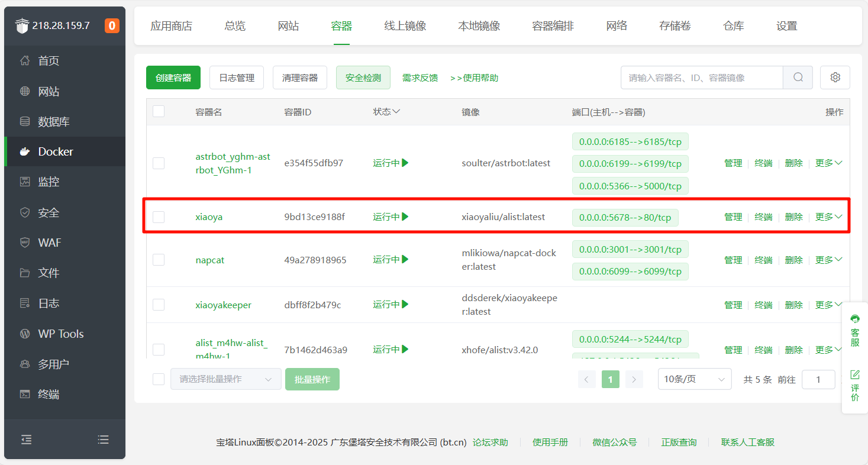The image size is (868, 465).
Task: Check the astrbot_yghm-astrbot_YGhm-1 row checkbox
Action: point(159,163)
